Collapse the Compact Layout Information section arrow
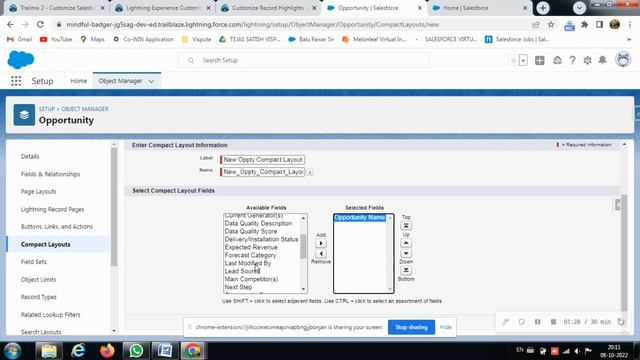 pyautogui.click(x=624, y=144)
